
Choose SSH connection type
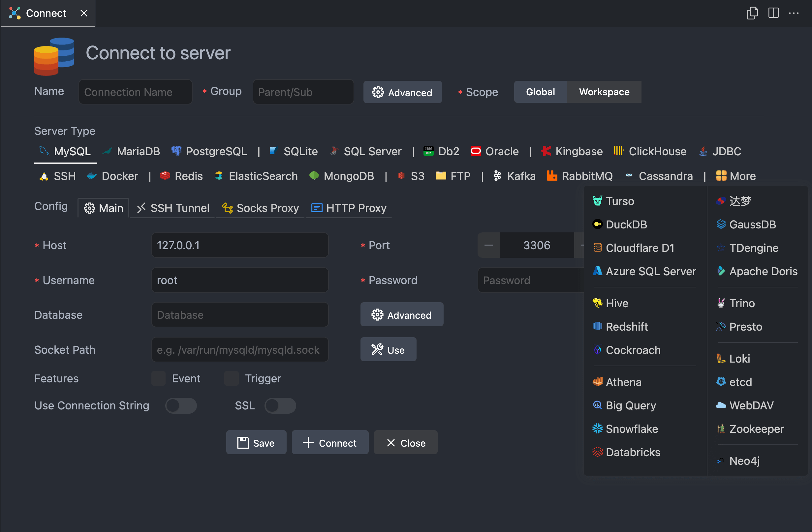point(57,176)
